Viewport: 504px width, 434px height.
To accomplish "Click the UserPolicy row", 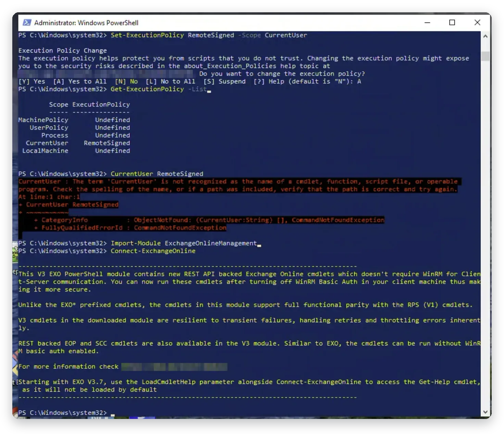I will (80, 128).
